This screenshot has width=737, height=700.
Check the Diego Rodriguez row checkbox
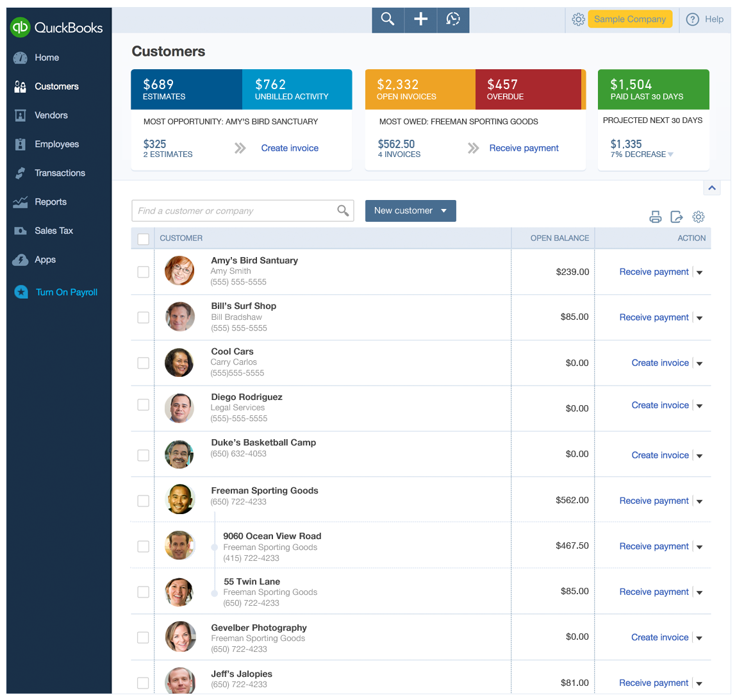[144, 404]
